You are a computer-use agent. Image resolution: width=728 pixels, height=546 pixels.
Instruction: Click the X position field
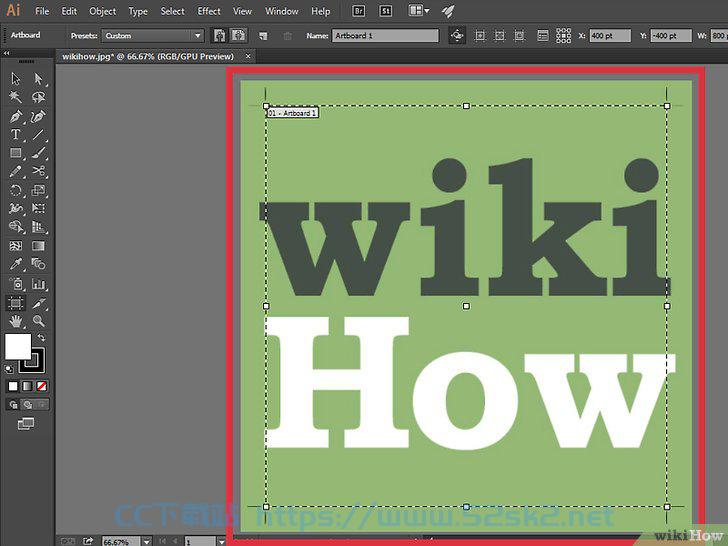[610, 36]
